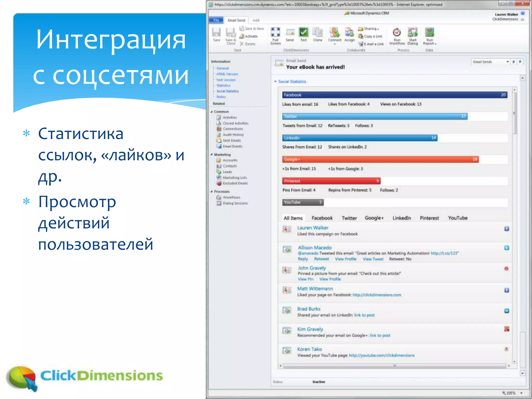Viewport: 532px width, 399px height.
Task: Click the Google+ statistics bar
Action: (380, 159)
